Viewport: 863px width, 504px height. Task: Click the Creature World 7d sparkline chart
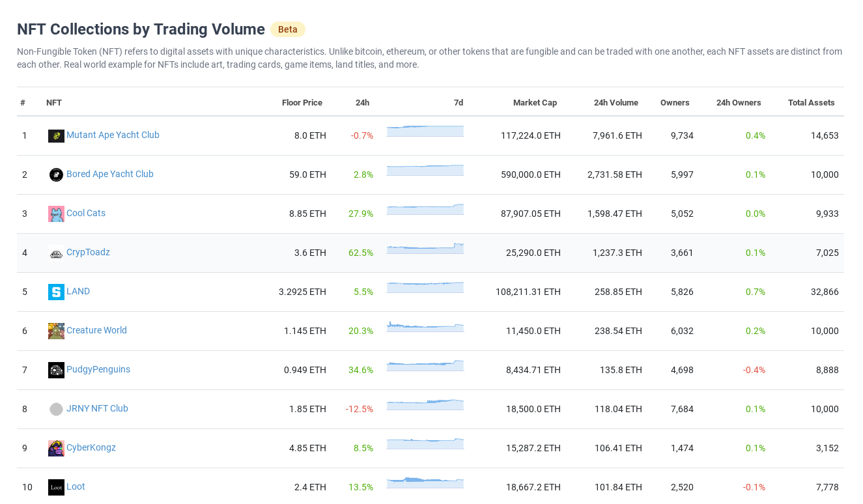pyautogui.click(x=425, y=326)
